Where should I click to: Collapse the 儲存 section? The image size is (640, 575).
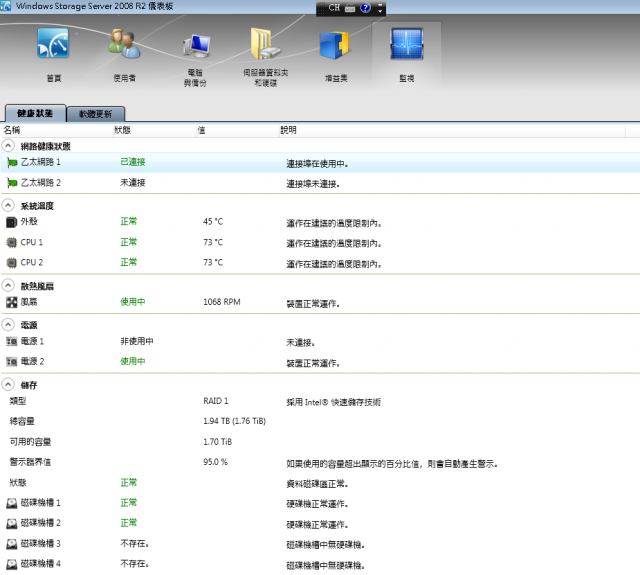(8, 384)
